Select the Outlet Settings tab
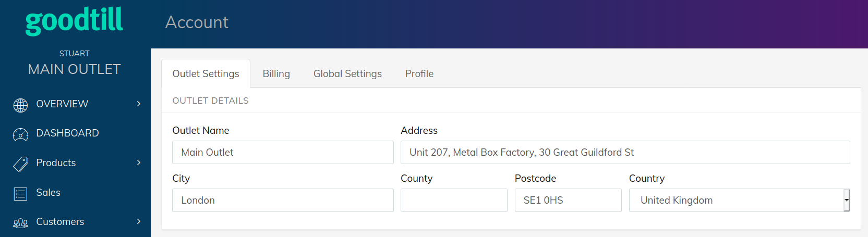Screen dimensions: 868x237 tap(206, 73)
